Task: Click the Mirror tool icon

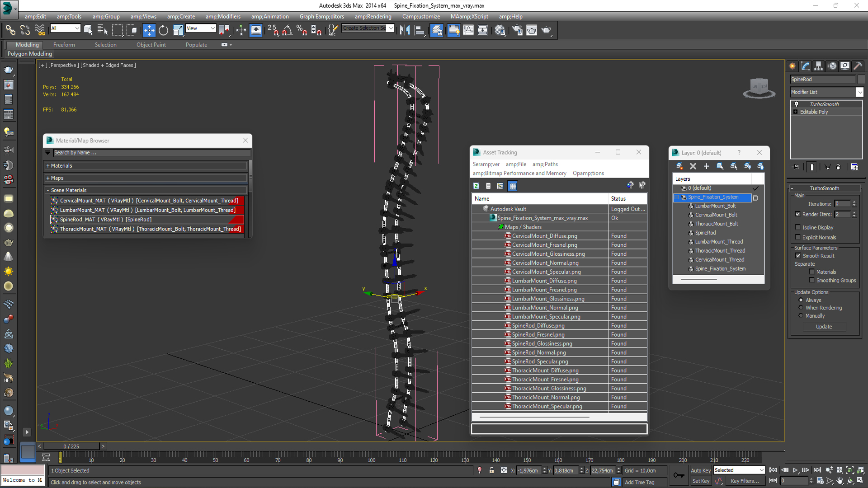Action: pyautogui.click(x=405, y=30)
